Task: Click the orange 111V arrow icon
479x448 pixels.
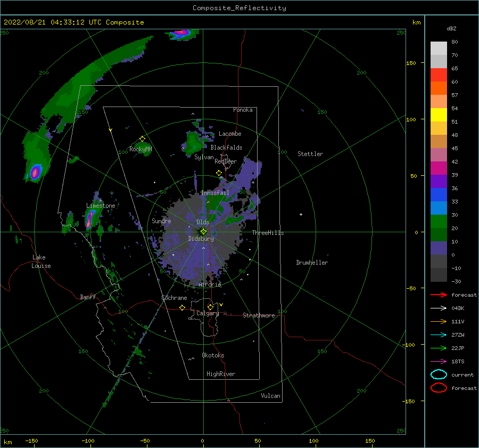Action: pos(439,321)
